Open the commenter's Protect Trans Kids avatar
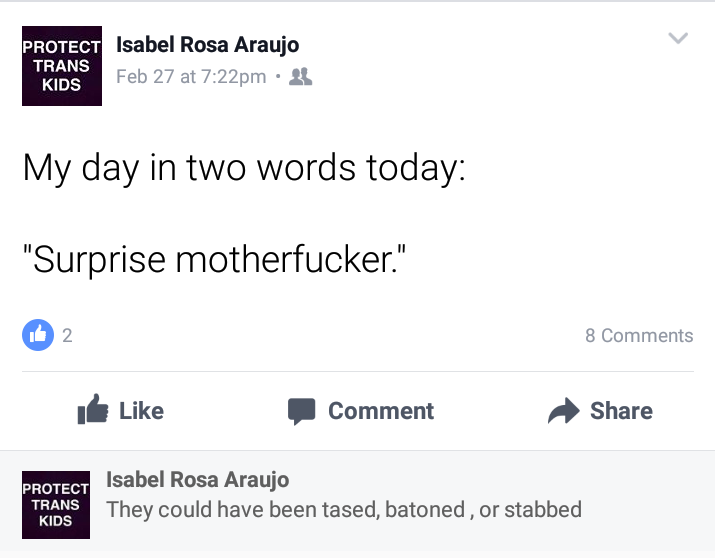The image size is (715, 558). pyautogui.click(x=56, y=505)
